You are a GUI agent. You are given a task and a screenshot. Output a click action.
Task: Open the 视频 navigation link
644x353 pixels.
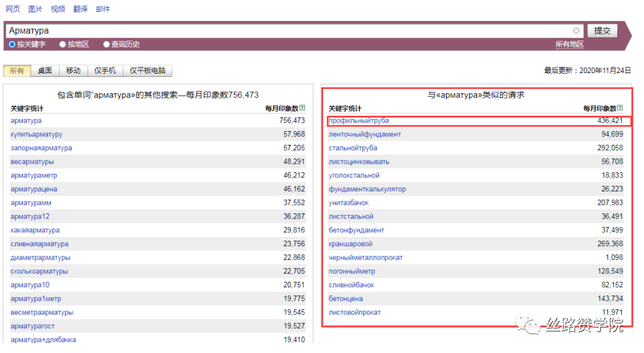(58, 9)
